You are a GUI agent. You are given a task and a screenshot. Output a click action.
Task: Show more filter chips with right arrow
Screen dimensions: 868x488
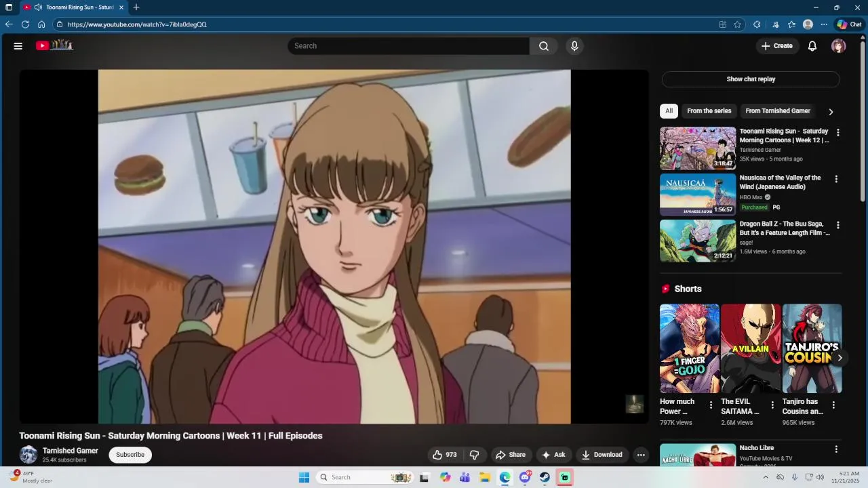click(831, 112)
